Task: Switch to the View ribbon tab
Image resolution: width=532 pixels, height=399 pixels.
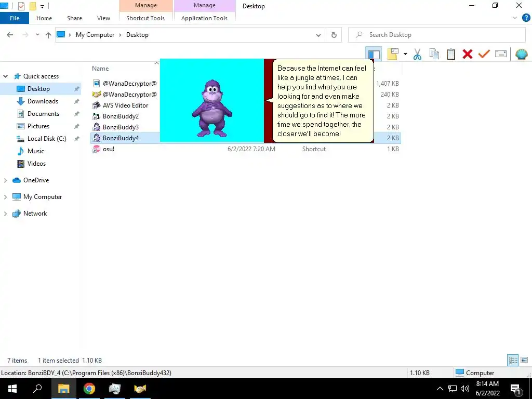Action: (x=103, y=18)
